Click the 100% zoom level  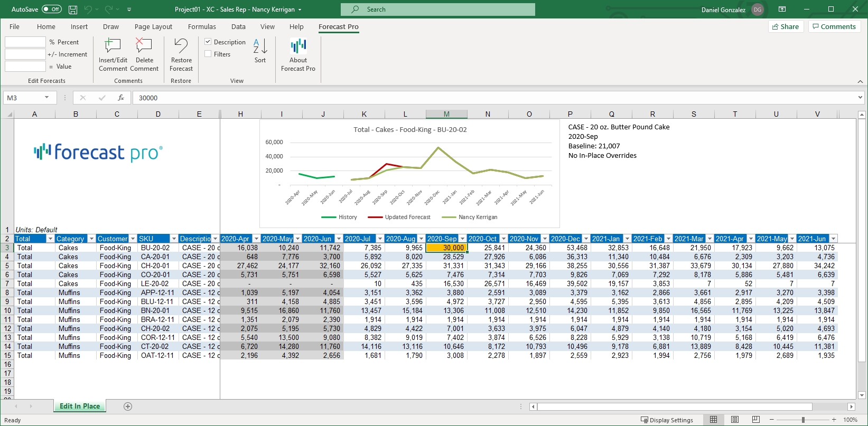coord(850,420)
